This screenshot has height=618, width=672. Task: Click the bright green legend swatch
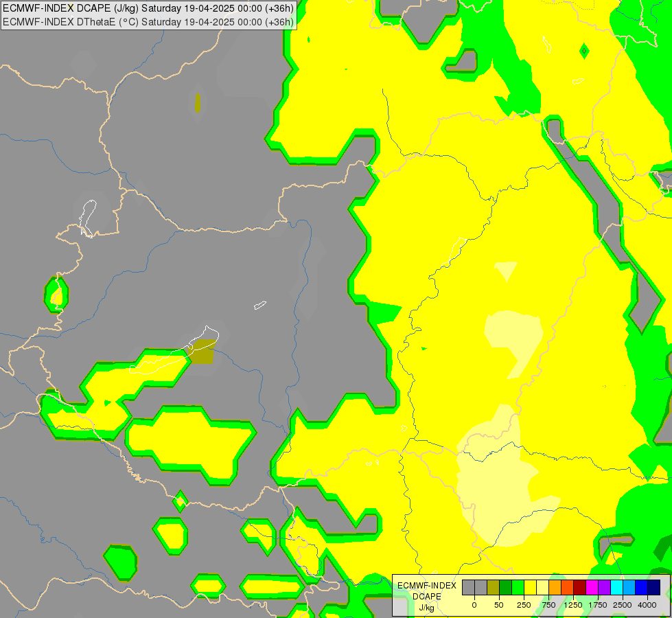[518, 587]
